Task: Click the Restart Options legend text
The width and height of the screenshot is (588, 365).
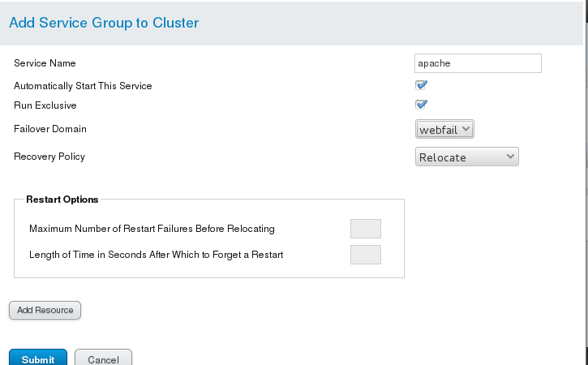Action: point(62,200)
